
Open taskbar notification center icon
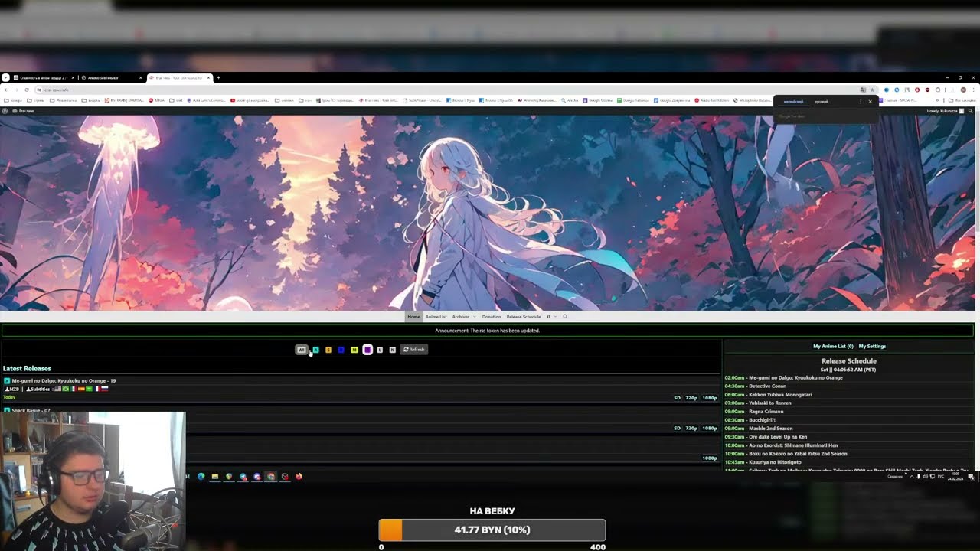[x=971, y=476]
